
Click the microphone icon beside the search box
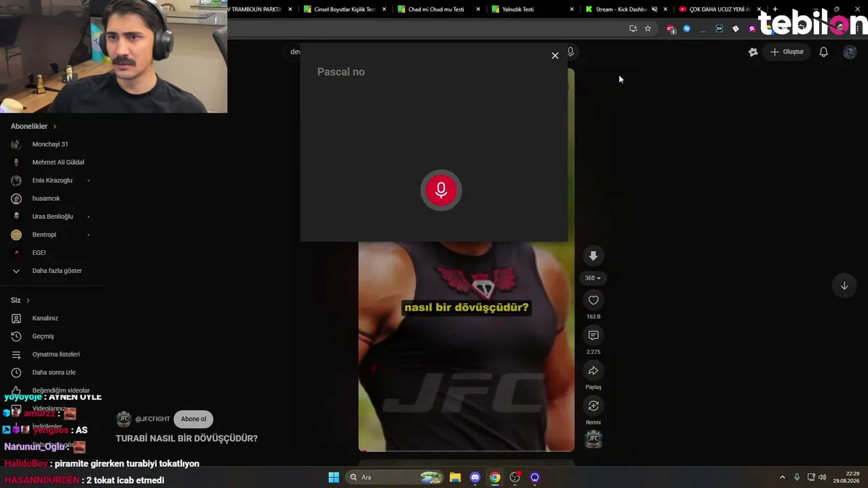coord(570,52)
